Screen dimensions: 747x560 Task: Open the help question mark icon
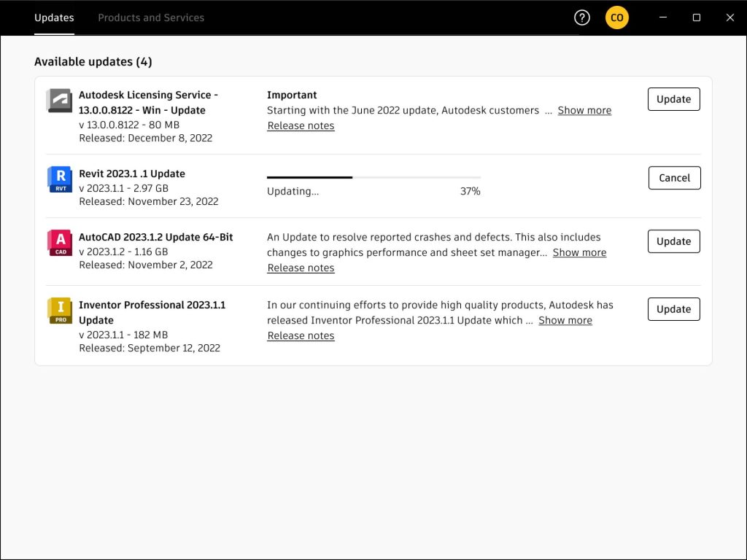(x=581, y=17)
